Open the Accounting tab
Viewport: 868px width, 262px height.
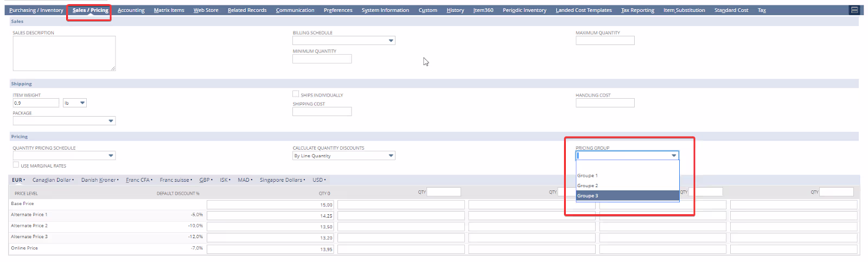click(131, 10)
